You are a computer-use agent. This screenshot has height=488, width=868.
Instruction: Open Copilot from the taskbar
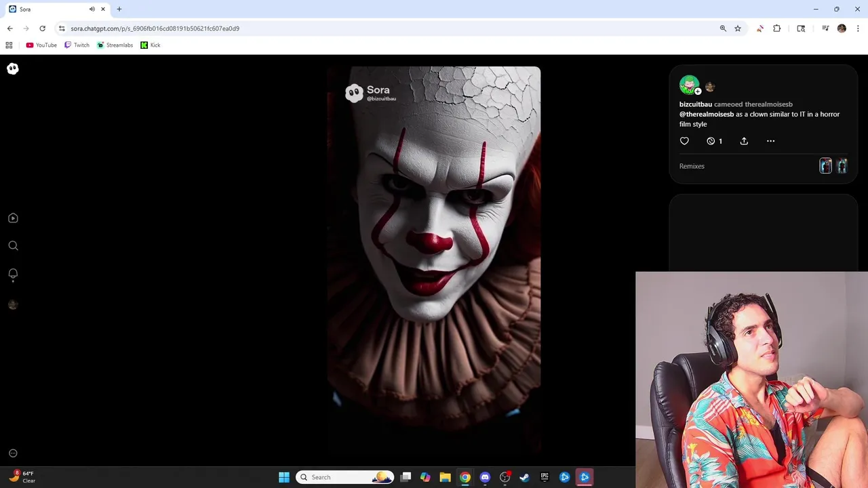(425, 477)
